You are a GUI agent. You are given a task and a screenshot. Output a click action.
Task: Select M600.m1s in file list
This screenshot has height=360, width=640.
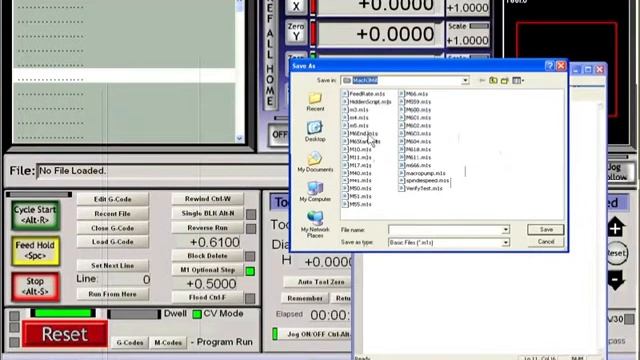pyautogui.click(x=415, y=110)
